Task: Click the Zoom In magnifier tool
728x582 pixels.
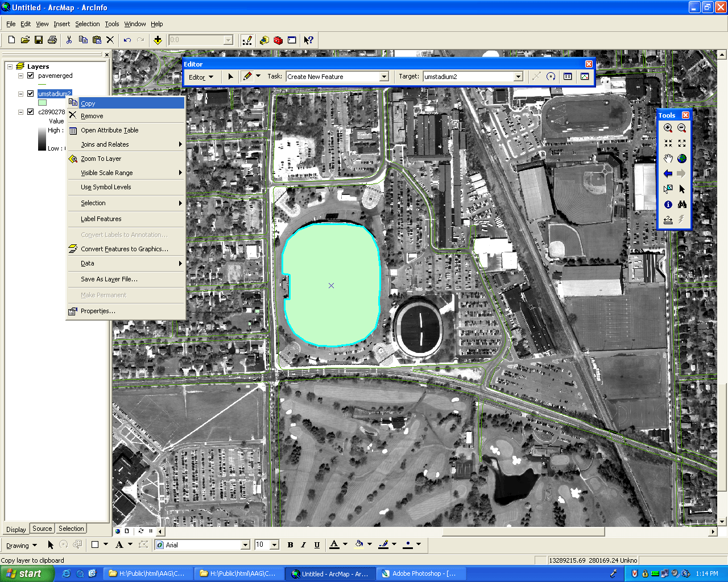Action: [x=668, y=128]
